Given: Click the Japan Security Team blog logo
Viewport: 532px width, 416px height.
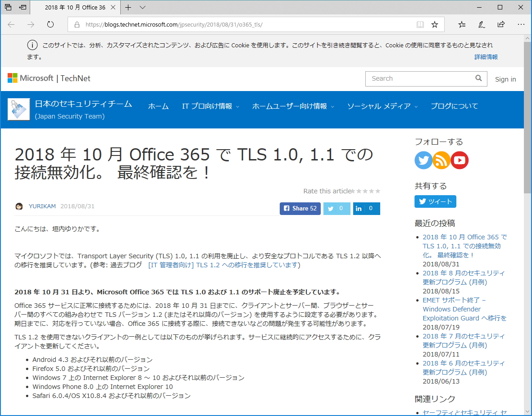Looking at the screenshot, I should click(19, 110).
